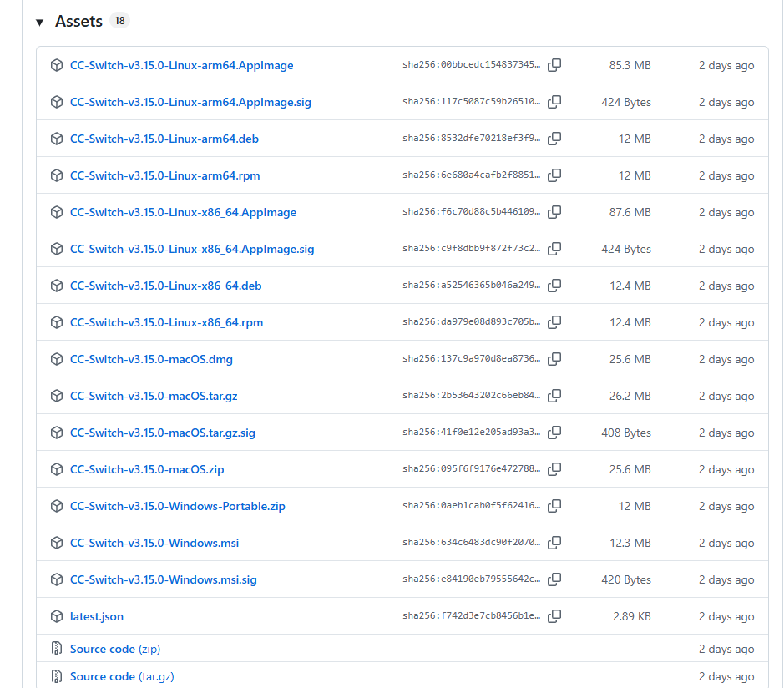The width and height of the screenshot is (784, 688).
Task: Copy sha256 for Windows.msi.sig
Action: 554,579
